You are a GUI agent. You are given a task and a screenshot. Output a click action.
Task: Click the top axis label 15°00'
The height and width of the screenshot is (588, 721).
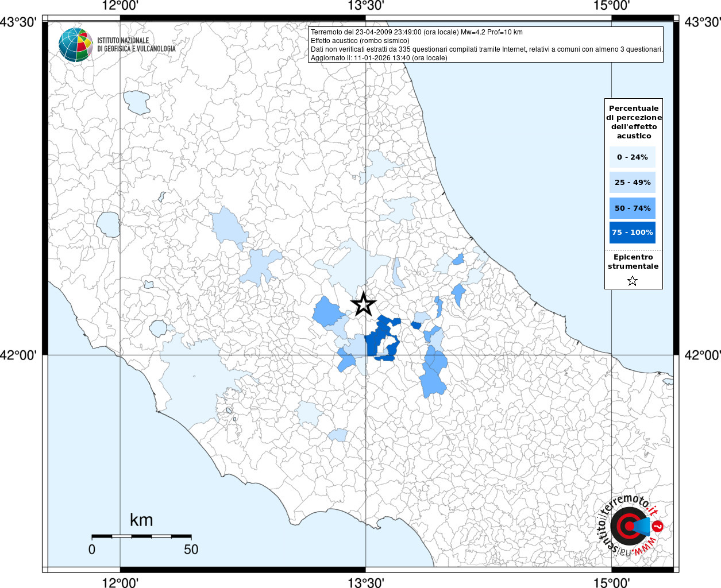(612, 6)
